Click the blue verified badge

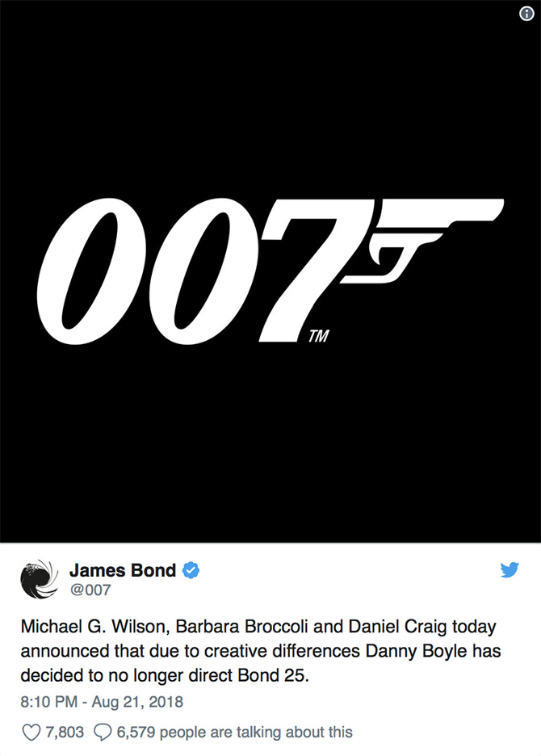click(x=191, y=570)
